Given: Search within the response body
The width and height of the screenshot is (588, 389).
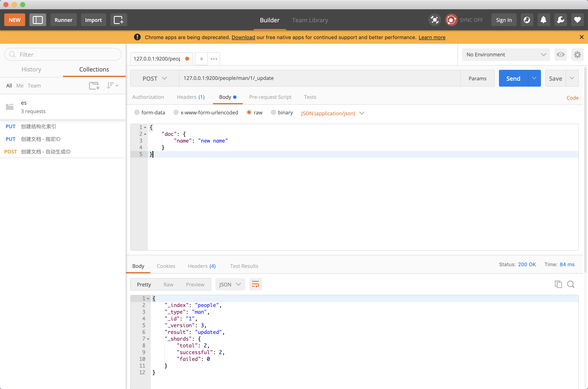Looking at the screenshot, I should 571,284.
